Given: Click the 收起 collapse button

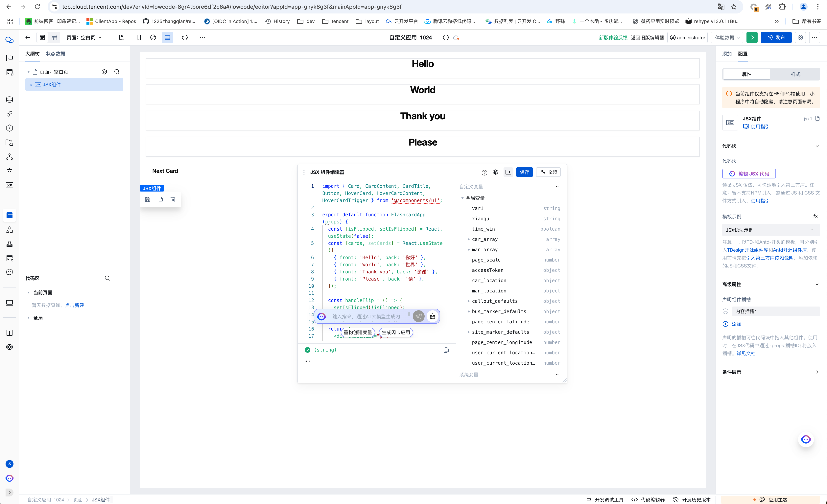Looking at the screenshot, I should click(x=548, y=172).
